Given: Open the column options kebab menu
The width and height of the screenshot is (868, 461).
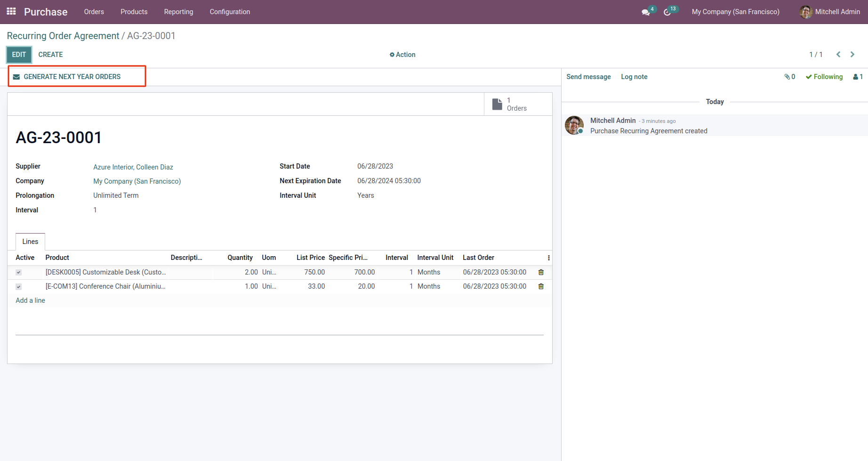Looking at the screenshot, I should pos(548,258).
